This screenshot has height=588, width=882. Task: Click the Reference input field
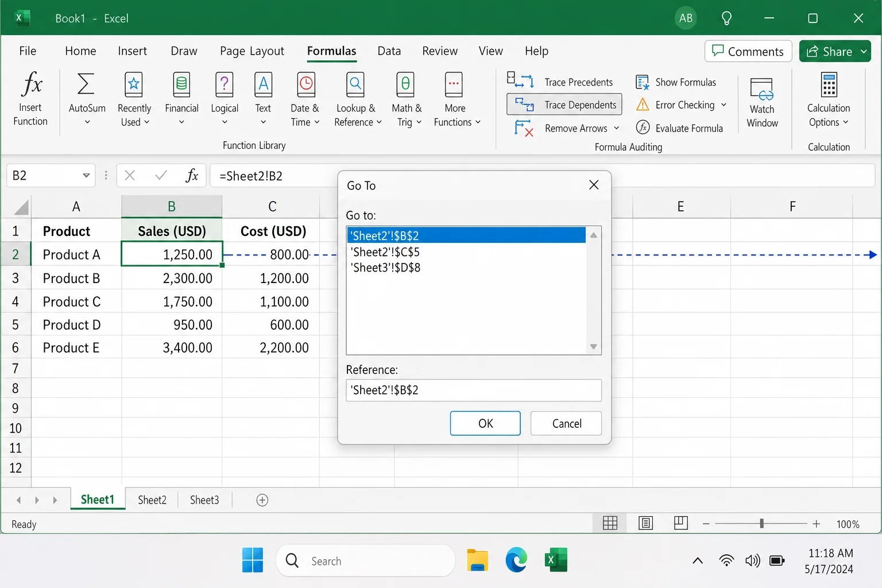474,390
